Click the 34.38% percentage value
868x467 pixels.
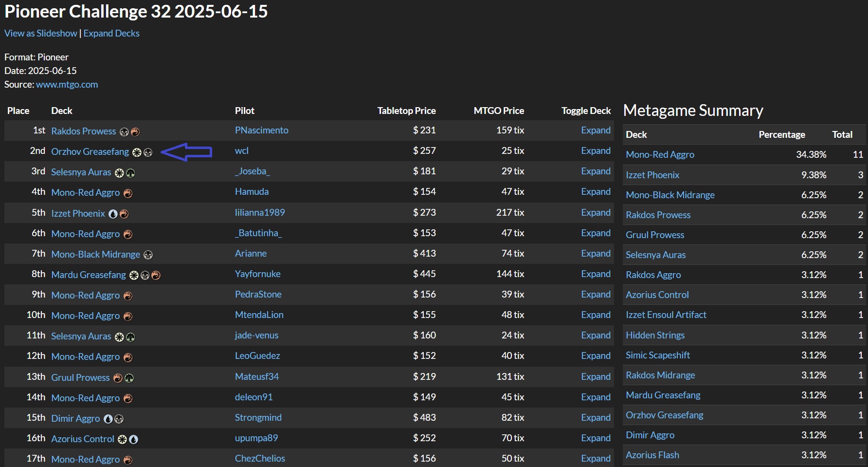[811, 154]
